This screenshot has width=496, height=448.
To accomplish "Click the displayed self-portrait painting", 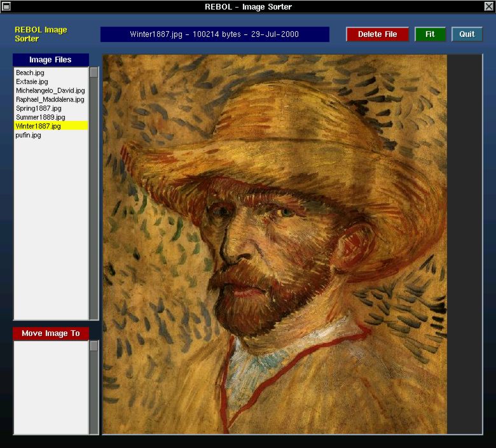I will [x=275, y=244].
